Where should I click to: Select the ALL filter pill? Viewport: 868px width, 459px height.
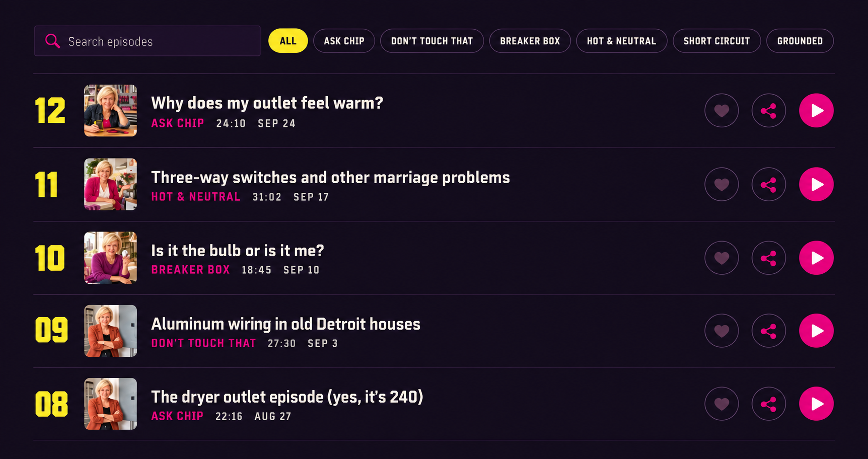pyautogui.click(x=288, y=41)
